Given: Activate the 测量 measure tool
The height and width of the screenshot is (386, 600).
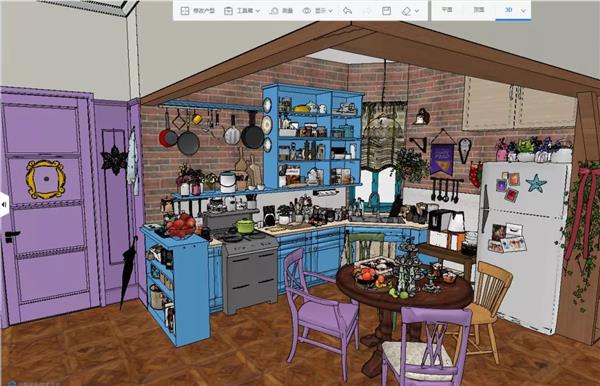Looking at the screenshot, I should pos(281,11).
